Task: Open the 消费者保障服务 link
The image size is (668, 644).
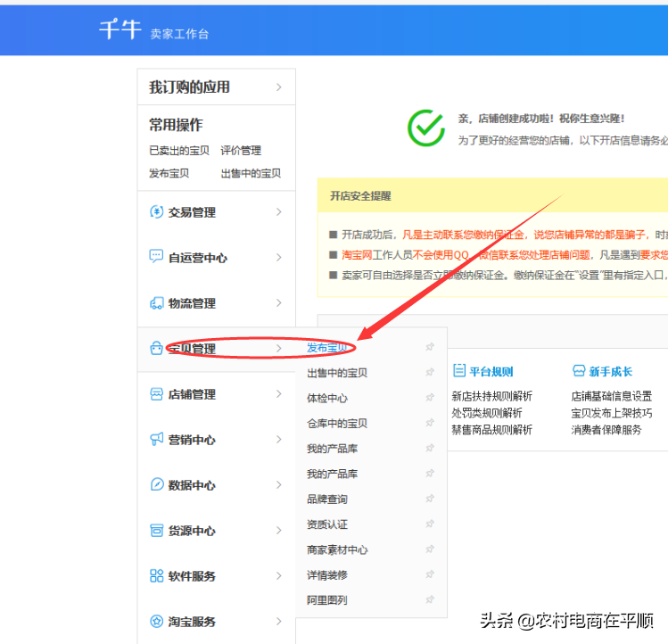Action: (606, 430)
